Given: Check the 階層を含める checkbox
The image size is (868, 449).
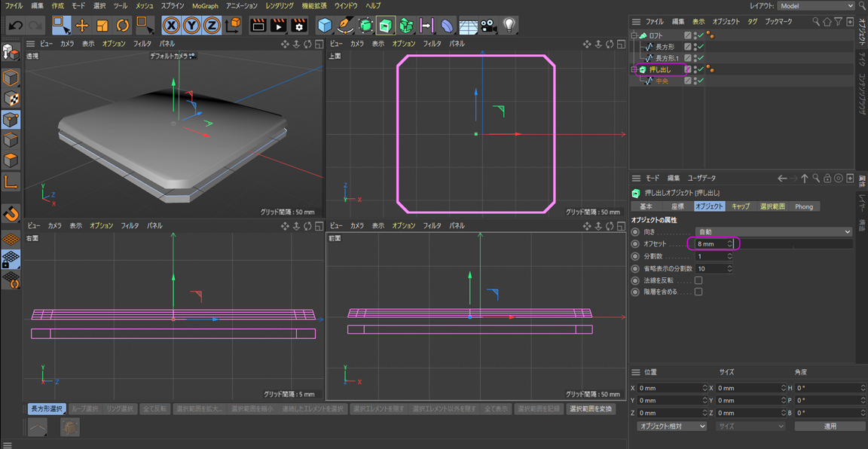Looking at the screenshot, I should [698, 292].
